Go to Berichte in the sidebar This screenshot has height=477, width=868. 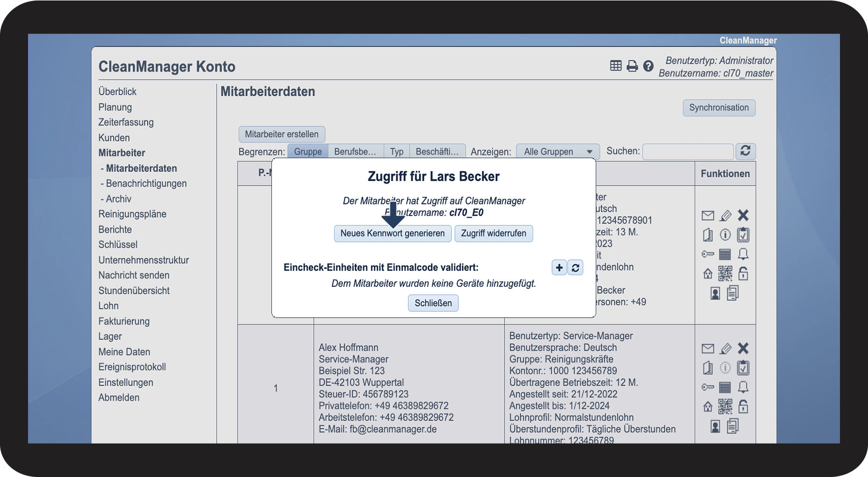pyautogui.click(x=115, y=229)
